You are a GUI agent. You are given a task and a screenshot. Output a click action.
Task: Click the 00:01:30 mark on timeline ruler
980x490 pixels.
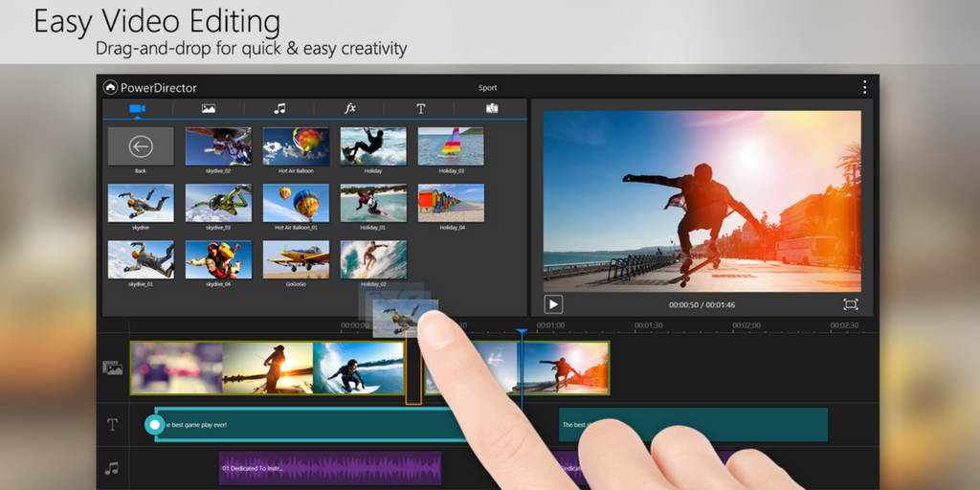point(648,325)
